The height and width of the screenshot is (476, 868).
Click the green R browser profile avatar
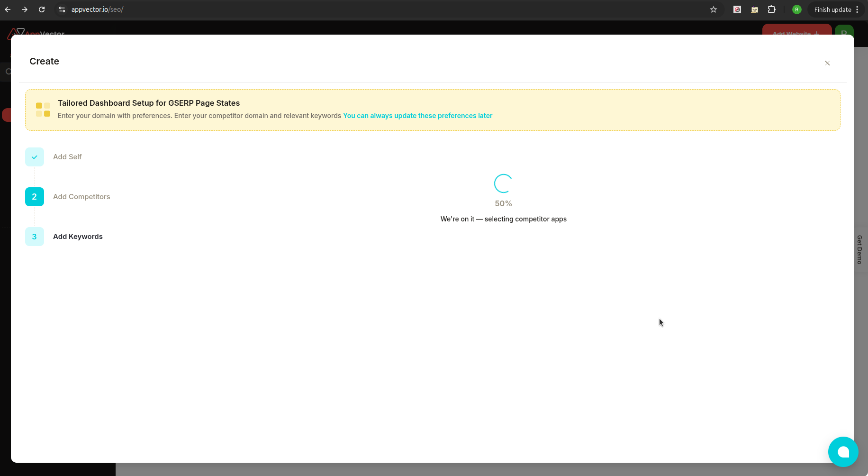coord(797,9)
